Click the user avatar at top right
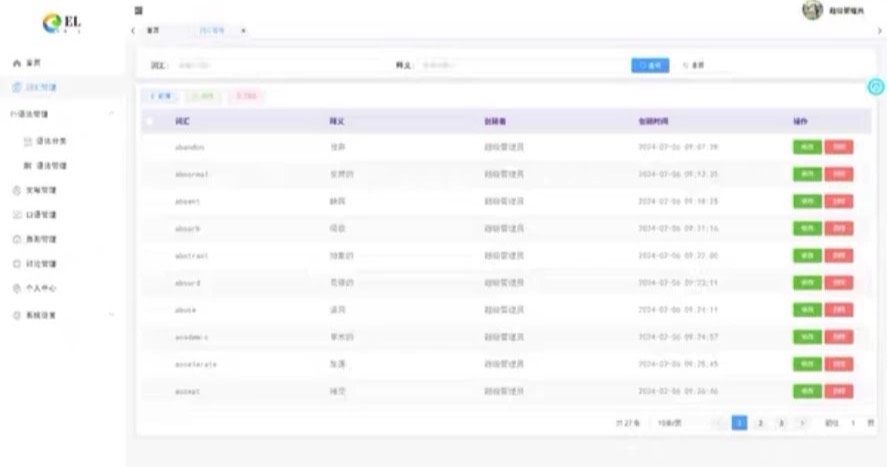The width and height of the screenshot is (887, 467). point(813,10)
